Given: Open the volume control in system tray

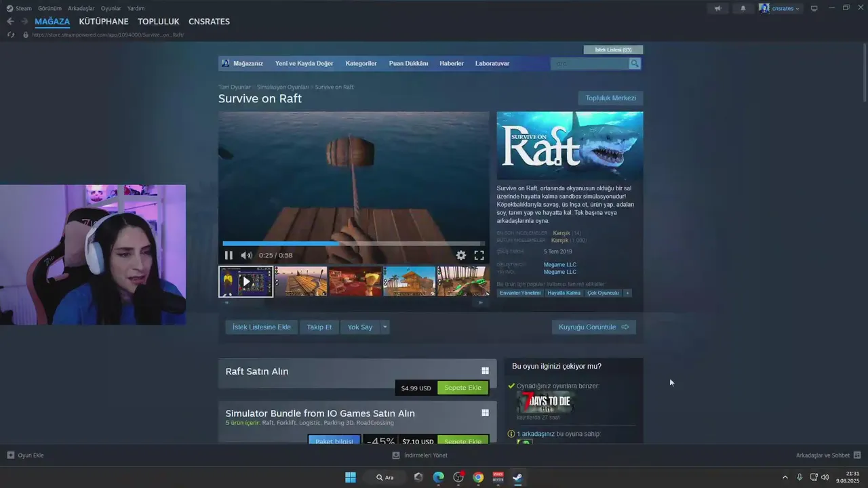Looking at the screenshot, I should coord(825,477).
